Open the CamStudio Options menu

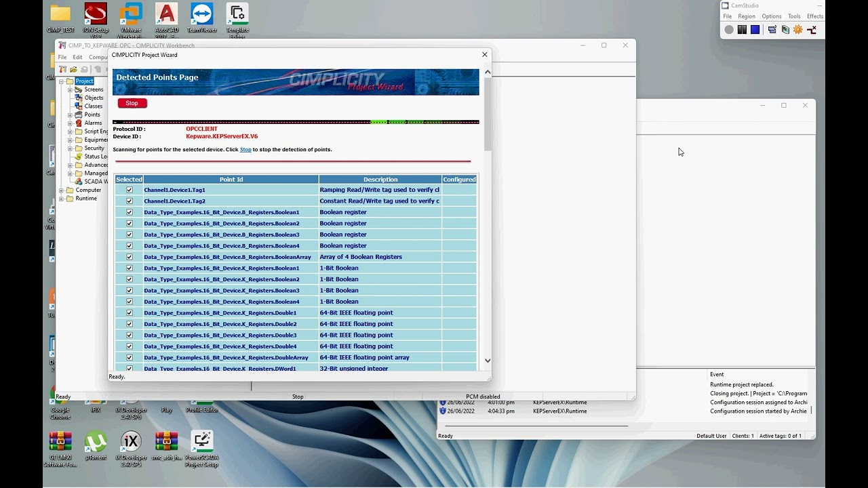(x=772, y=16)
